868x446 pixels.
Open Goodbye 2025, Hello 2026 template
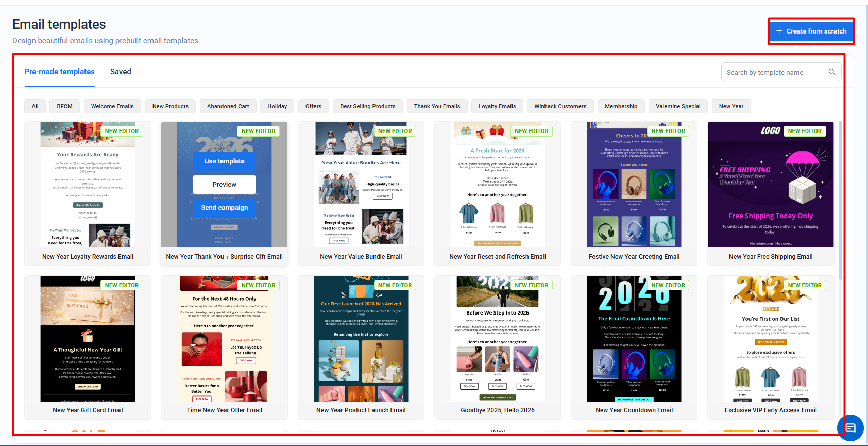coord(497,339)
